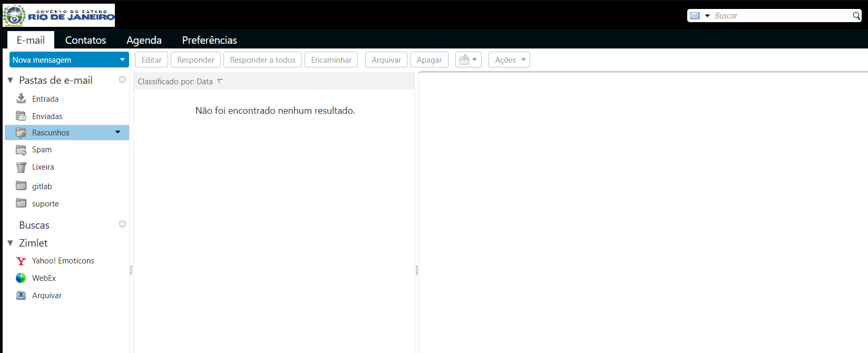868x353 pixels.
Task: Click the Enviadas sent folder icon
Action: (21, 116)
